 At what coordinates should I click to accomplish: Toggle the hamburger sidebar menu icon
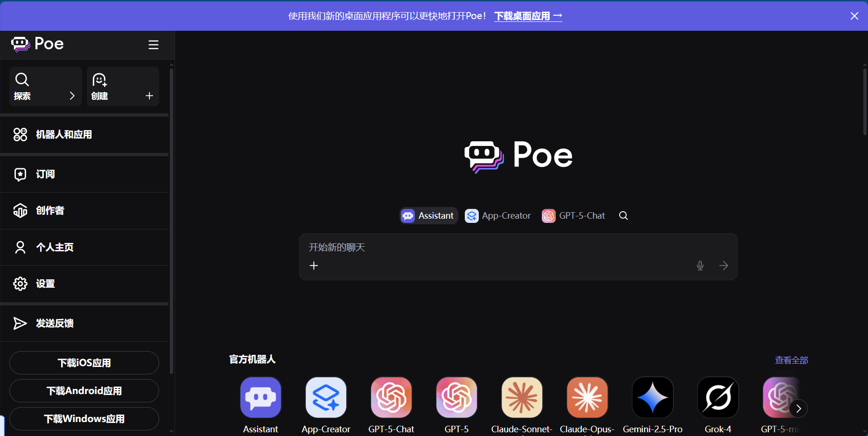[x=154, y=45]
